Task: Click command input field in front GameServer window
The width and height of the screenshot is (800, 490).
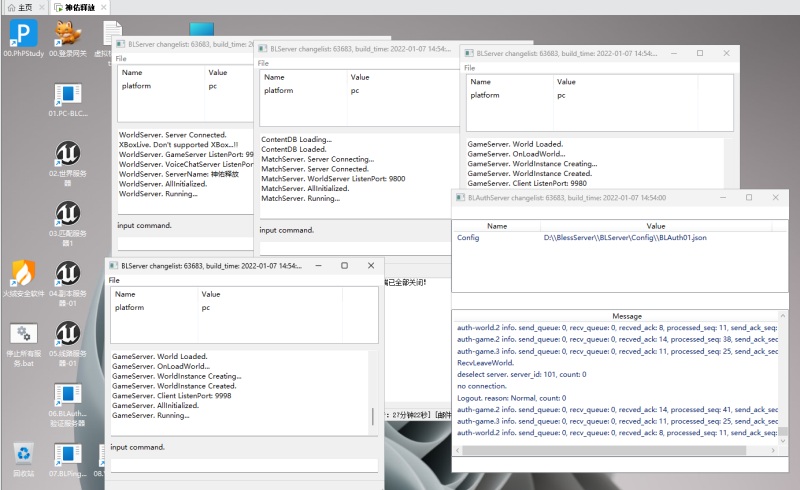Action: [x=244, y=464]
